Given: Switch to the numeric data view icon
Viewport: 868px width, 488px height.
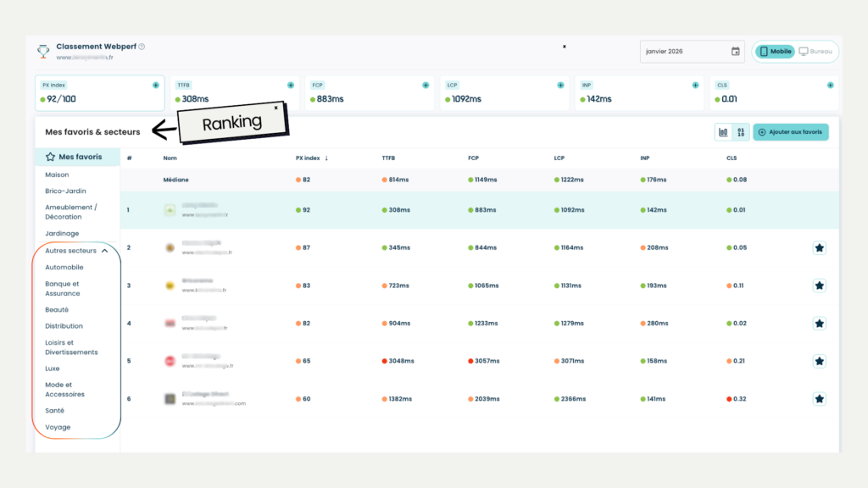Looking at the screenshot, I should pos(741,132).
